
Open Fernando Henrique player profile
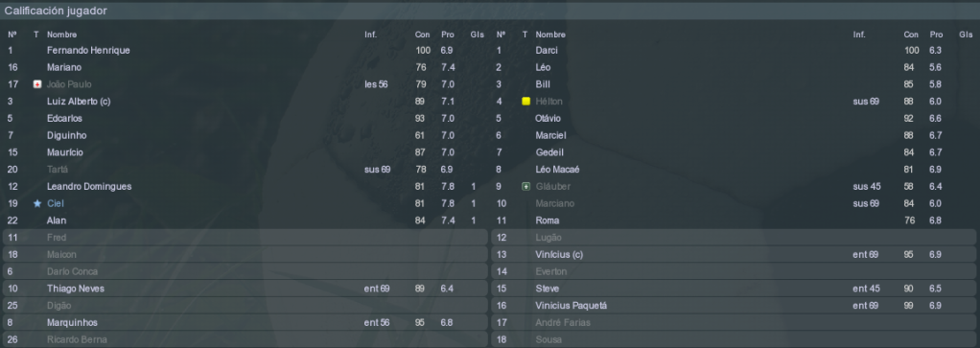(88, 50)
